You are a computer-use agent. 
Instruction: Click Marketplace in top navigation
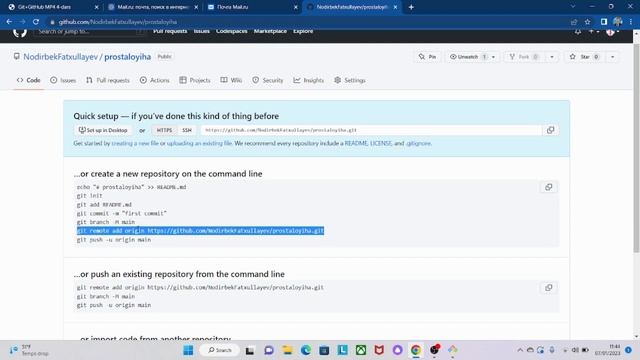click(270, 31)
